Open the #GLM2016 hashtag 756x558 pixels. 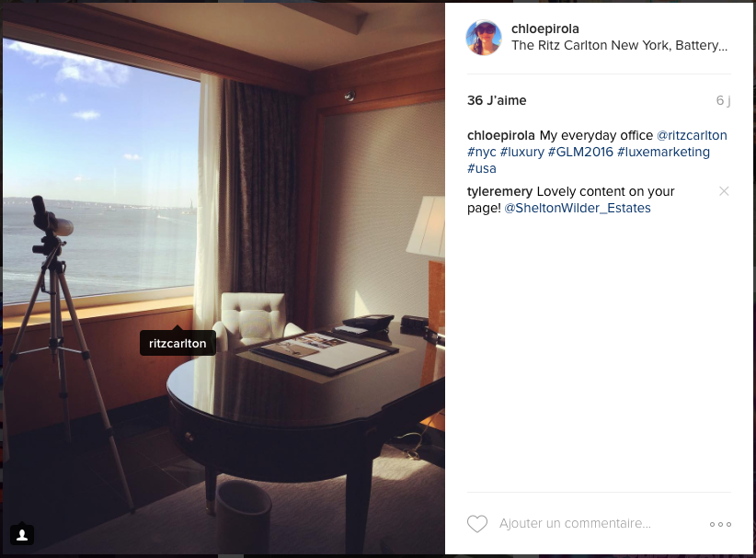(x=580, y=152)
